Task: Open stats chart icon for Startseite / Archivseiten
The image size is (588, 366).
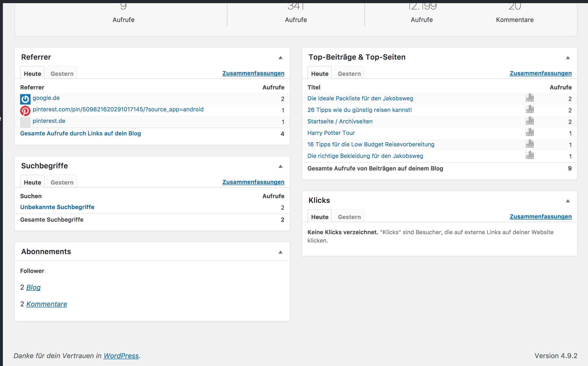Action: (529, 121)
